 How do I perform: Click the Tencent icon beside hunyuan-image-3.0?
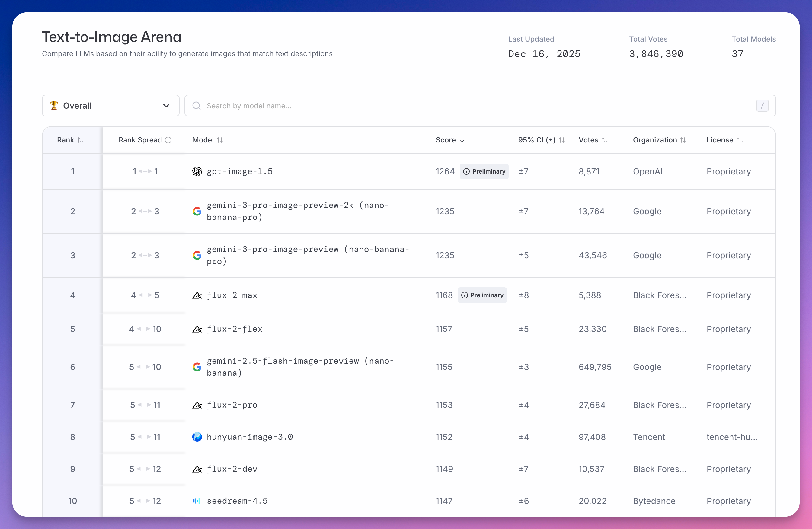point(197,437)
